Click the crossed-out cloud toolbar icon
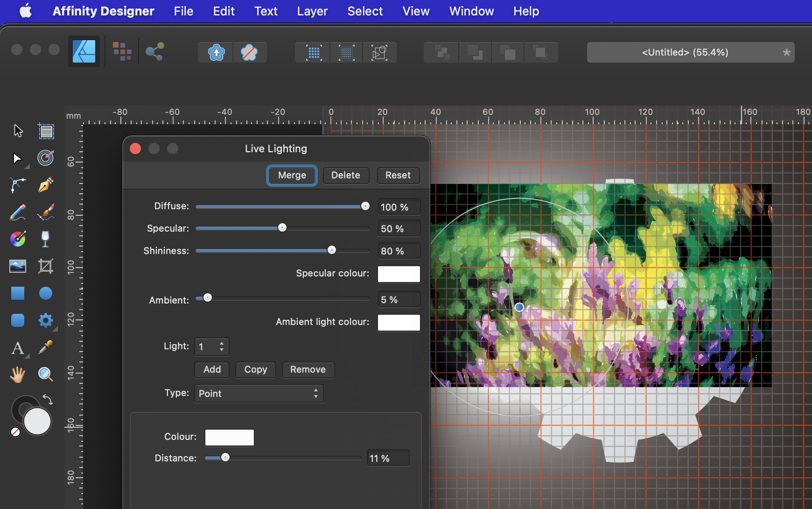Viewport: 812px width, 509px height. pos(250,52)
